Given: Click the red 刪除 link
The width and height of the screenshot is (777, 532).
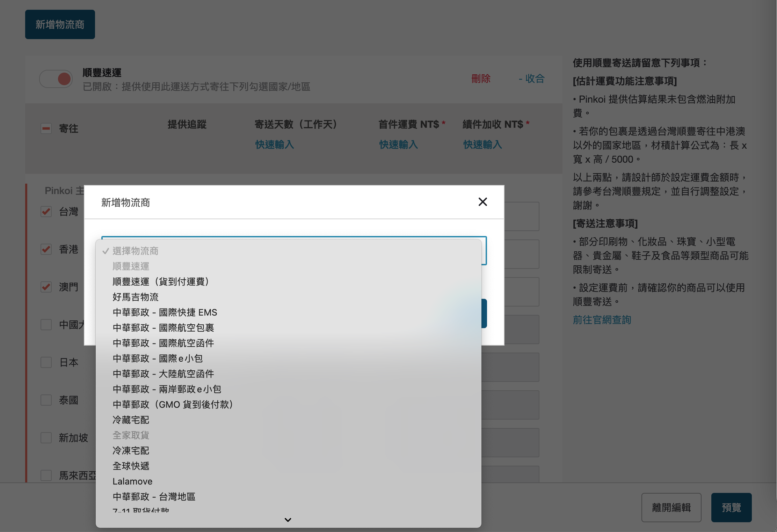Looking at the screenshot, I should 481,79.
